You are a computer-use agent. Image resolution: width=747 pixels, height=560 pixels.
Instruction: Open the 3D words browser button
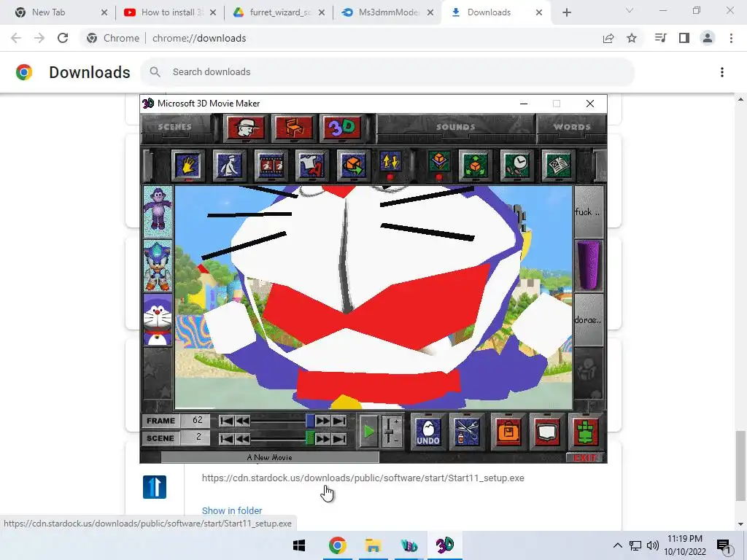pos(342,128)
